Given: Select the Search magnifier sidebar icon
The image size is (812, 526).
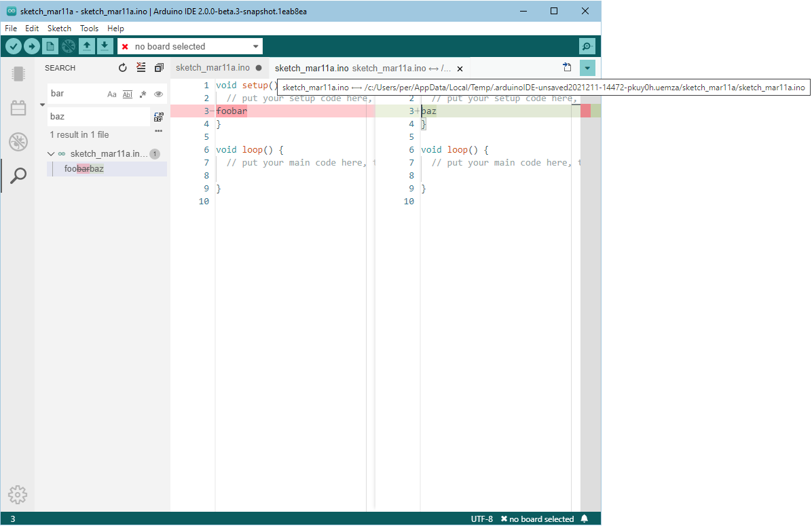Looking at the screenshot, I should pos(18,176).
